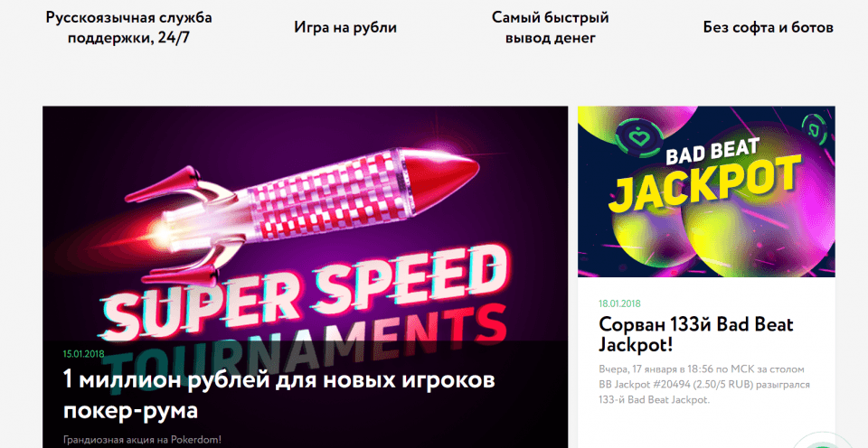Click the green heart poker chip icon
This screenshot has width=868, height=448.
[639, 136]
